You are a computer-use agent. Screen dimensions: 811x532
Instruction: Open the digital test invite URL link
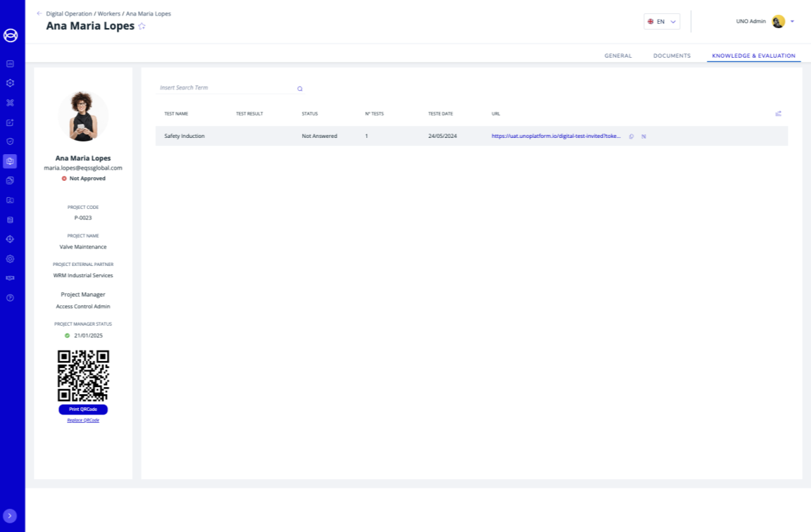(x=555, y=136)
